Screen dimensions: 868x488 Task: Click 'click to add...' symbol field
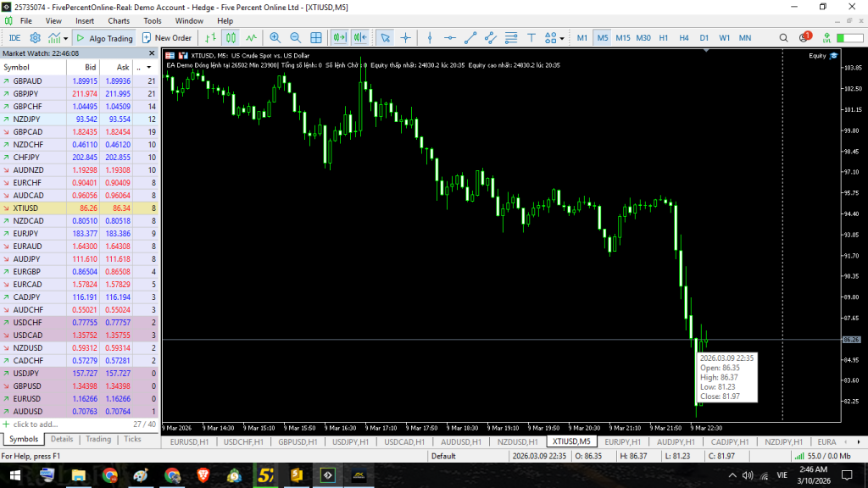coord(36,424)
